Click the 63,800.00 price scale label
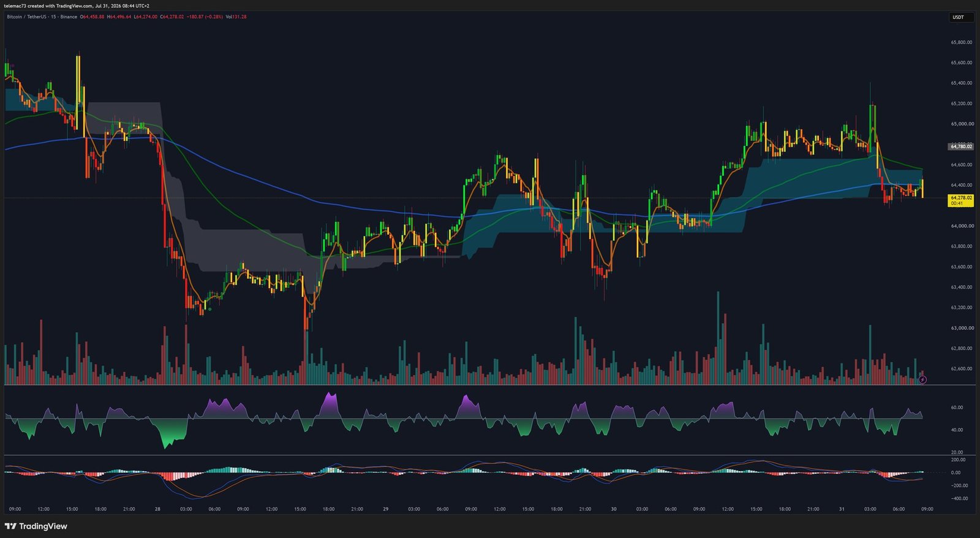The width and height of the screenshot is (980, 538). coord(962,246)
